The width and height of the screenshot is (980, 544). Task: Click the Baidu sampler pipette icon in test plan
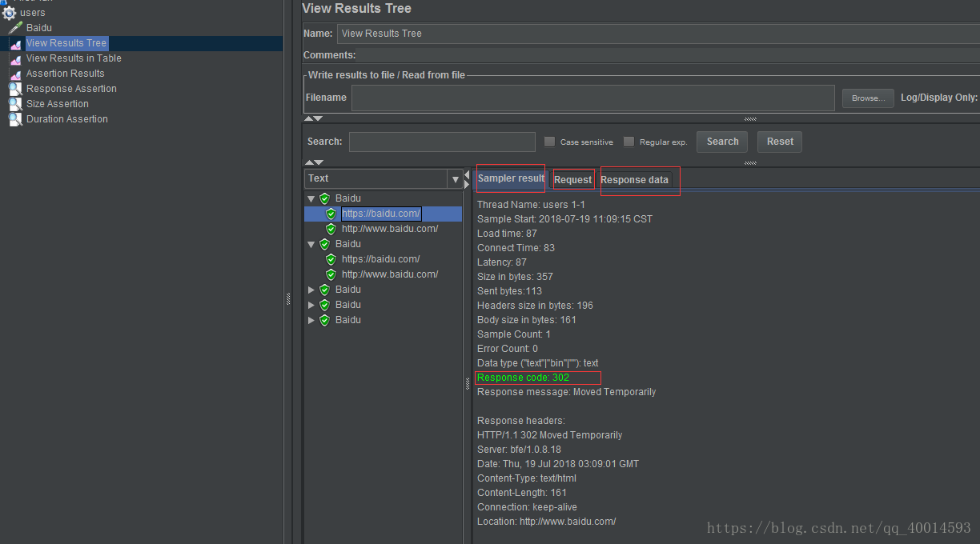(15, 28)
